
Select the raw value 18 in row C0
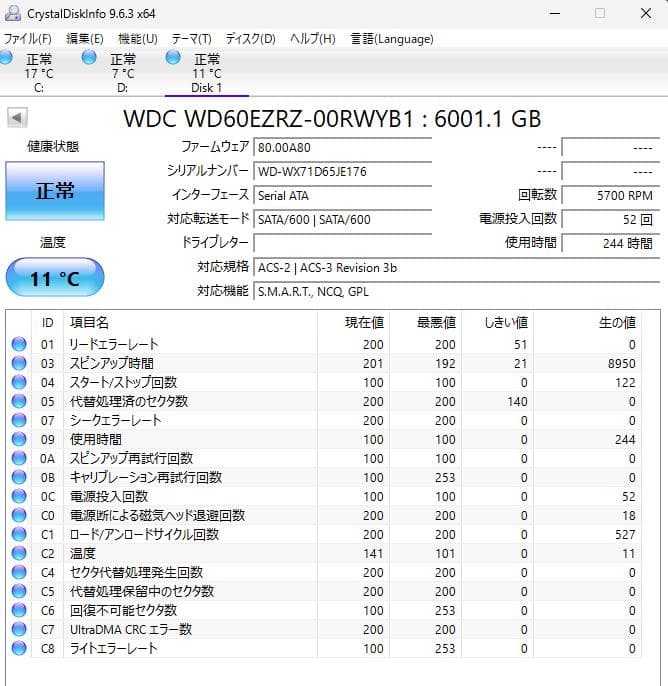(629, 516)
